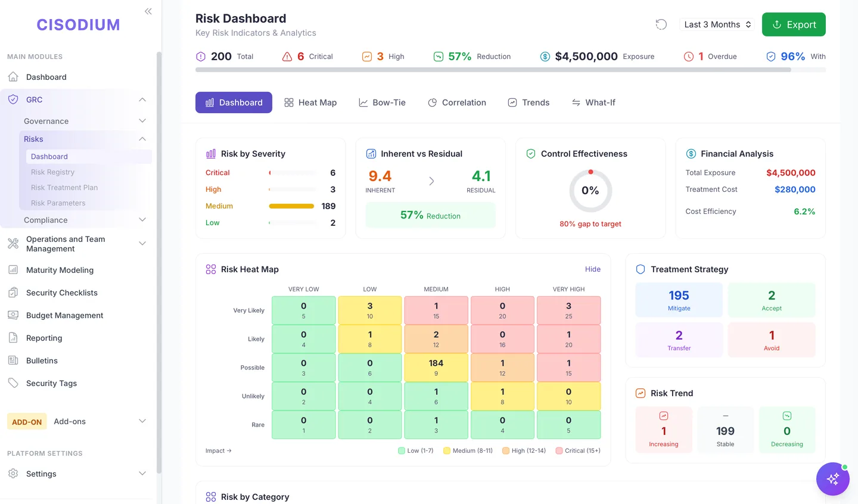Click the Critical (15+) legend swatch
The width and height of the screenshot is (858, 504).
coord(559,451)
